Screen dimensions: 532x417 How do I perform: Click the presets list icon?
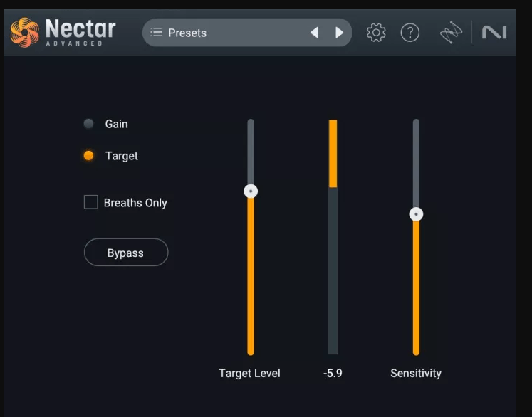156,33
